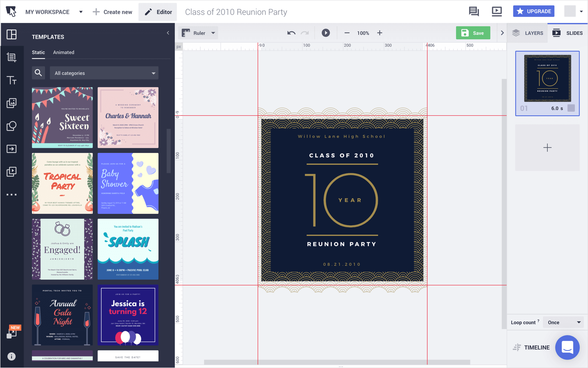Expand the All categories filter dropdown
Screen dimensions: 588x368
click(104, 73)
